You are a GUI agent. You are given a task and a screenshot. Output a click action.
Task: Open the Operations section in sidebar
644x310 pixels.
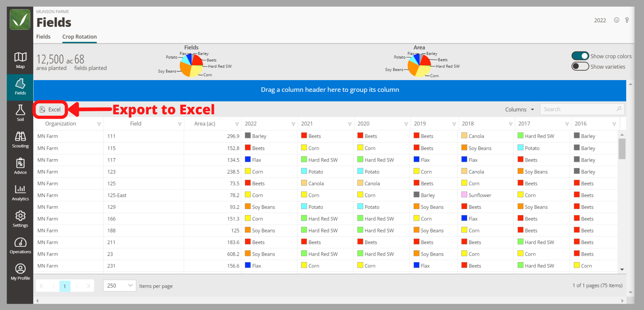click(20, 246)
